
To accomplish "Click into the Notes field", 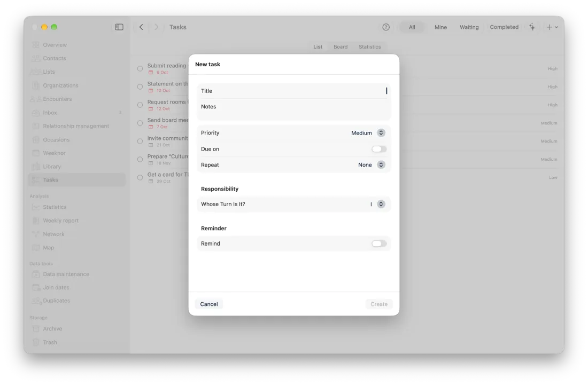I will point(294,109).
